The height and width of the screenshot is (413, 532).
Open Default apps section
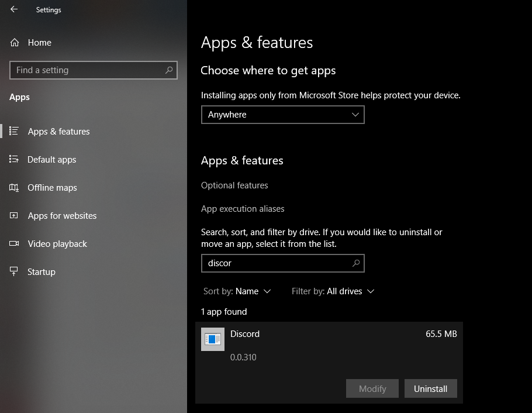(x=51, y=160)
